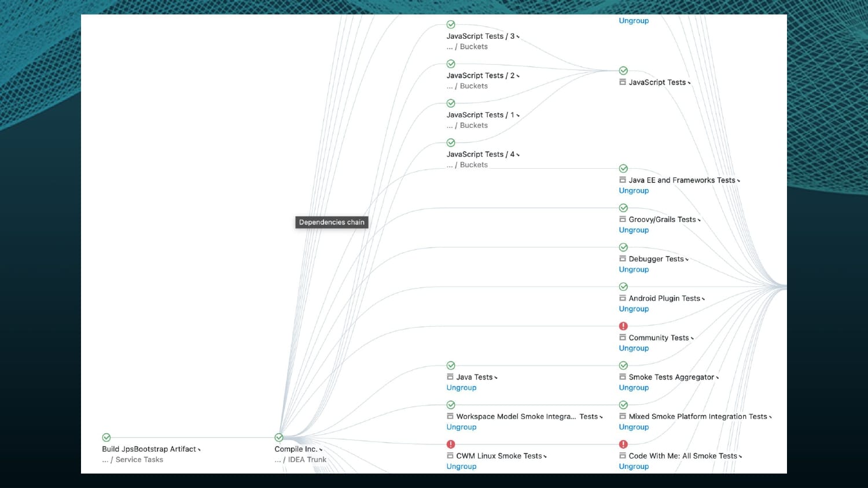This screenshot has width=868, height=488.
Task: Click red failure icon above Community Tests
Action: (x=623, y=326)
